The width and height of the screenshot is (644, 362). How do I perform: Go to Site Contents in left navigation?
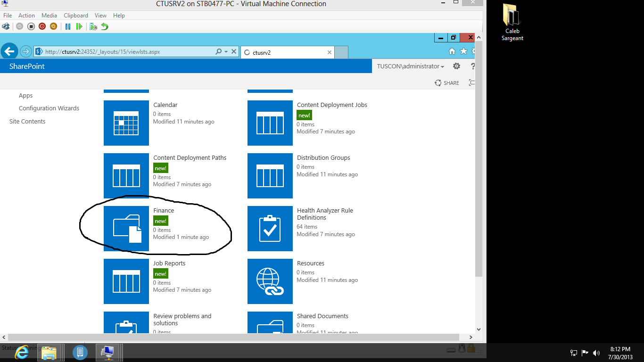pos(27,122)
